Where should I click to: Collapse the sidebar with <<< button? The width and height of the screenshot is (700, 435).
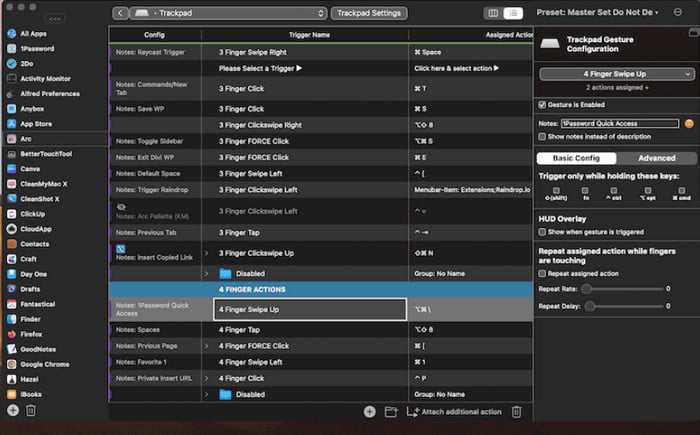[55, 19]
